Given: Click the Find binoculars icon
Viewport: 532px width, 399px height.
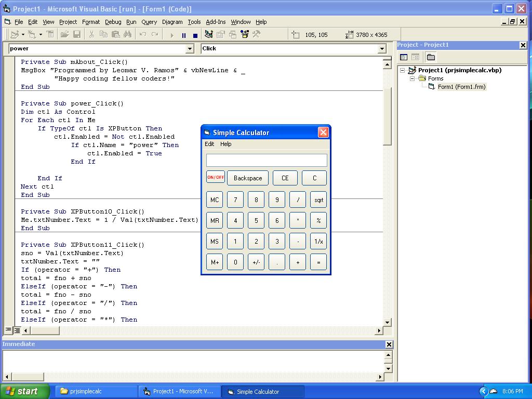Looking at the screenshot, I should pyautogui.click(x=128, y=34).
